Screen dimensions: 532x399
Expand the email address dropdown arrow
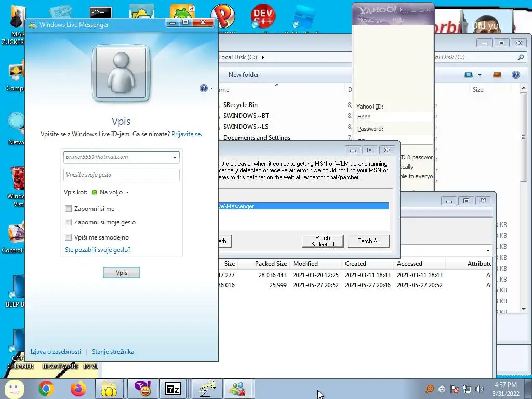coord(175,157)
